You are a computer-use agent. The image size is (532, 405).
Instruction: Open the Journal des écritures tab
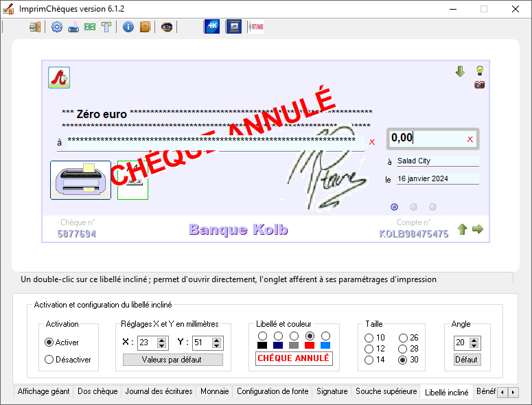click(159, 391)
